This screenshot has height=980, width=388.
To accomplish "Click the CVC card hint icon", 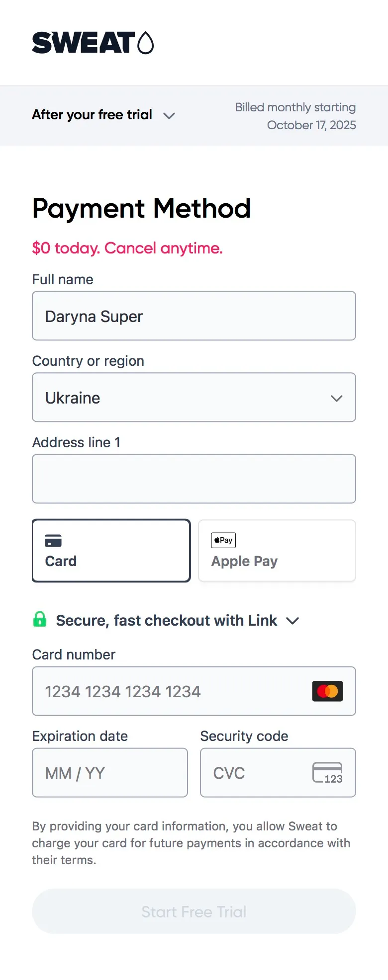I will point(327,773).
